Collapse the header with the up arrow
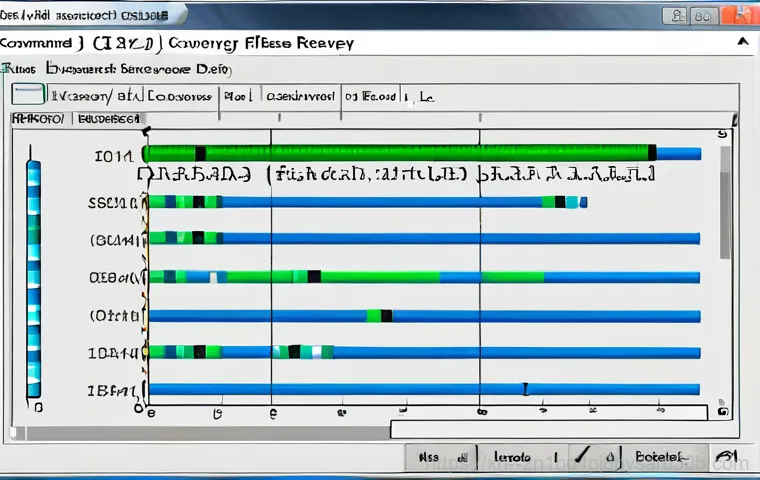This screenshot has height=480, width=760. click(743, 43)
